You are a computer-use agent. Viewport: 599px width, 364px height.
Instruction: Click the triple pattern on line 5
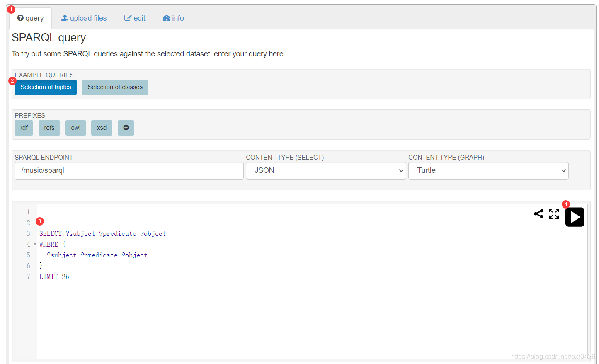97,255
